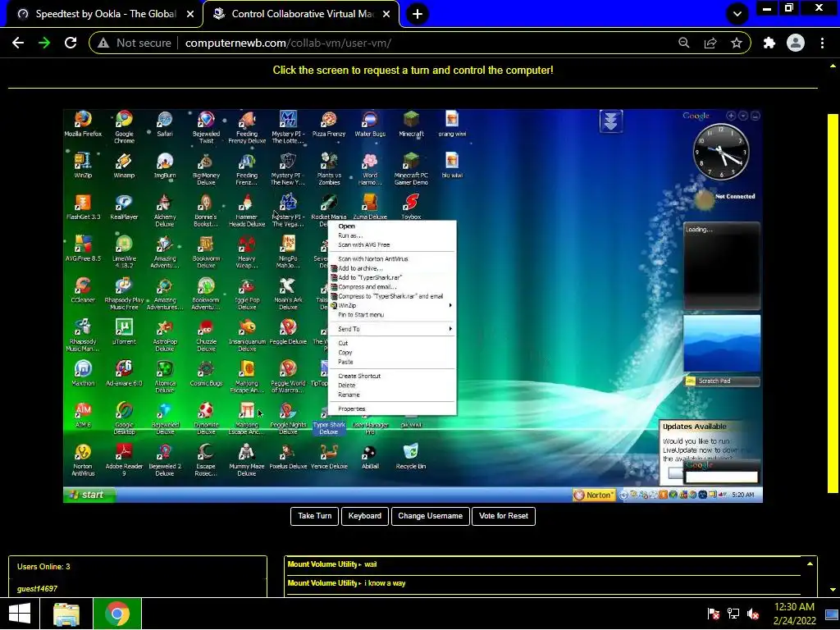840x630 pixels.
Task: Open the on-screen Keyboard button
Action: (x=365, y=516)
